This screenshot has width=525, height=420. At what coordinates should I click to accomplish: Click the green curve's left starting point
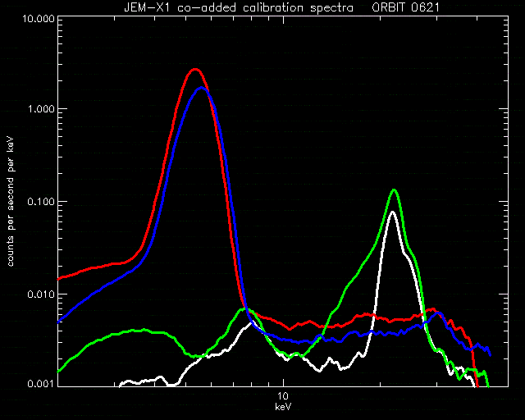point(59,371)
